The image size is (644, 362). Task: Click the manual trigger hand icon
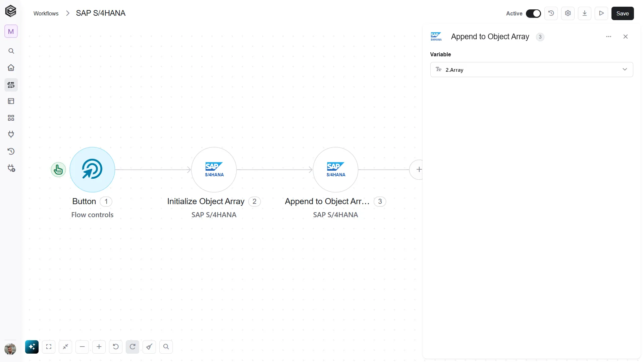[x=58, y=170]
